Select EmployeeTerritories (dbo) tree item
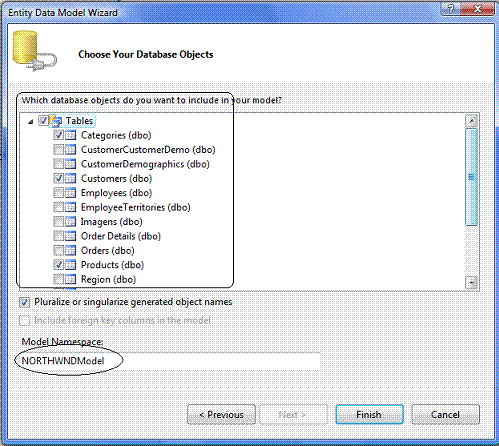Screen dimensions: 499x446 click(x=136, y=207)
